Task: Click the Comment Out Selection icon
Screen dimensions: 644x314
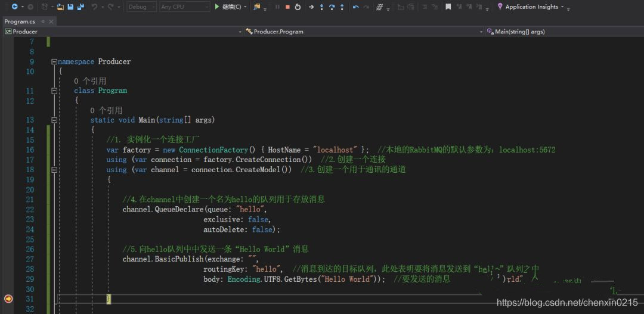Action: (x=425, y=7)
